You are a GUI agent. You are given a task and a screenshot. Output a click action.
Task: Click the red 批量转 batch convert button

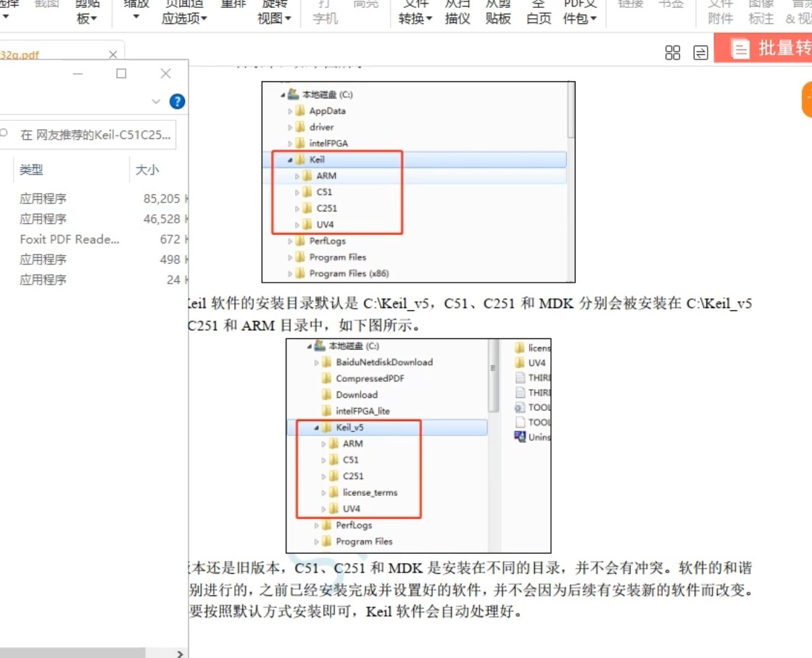click(x=763, y=48)
